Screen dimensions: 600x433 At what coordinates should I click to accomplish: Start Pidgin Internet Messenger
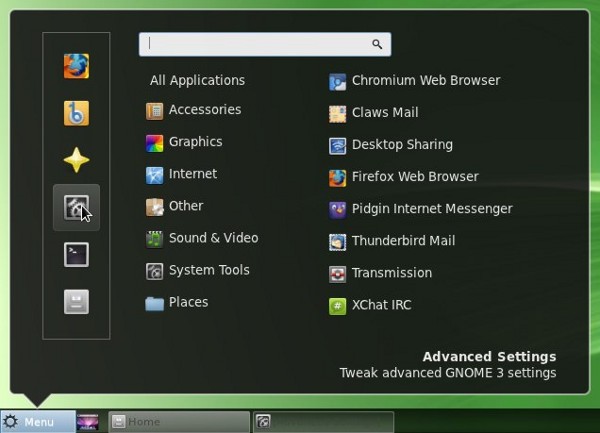(x=431, y=209)
